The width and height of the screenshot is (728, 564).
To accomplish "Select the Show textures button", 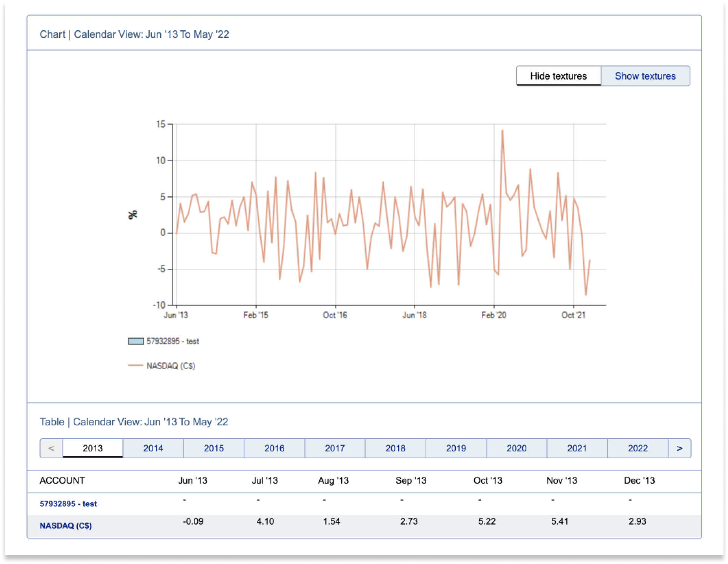I will 645,76.
